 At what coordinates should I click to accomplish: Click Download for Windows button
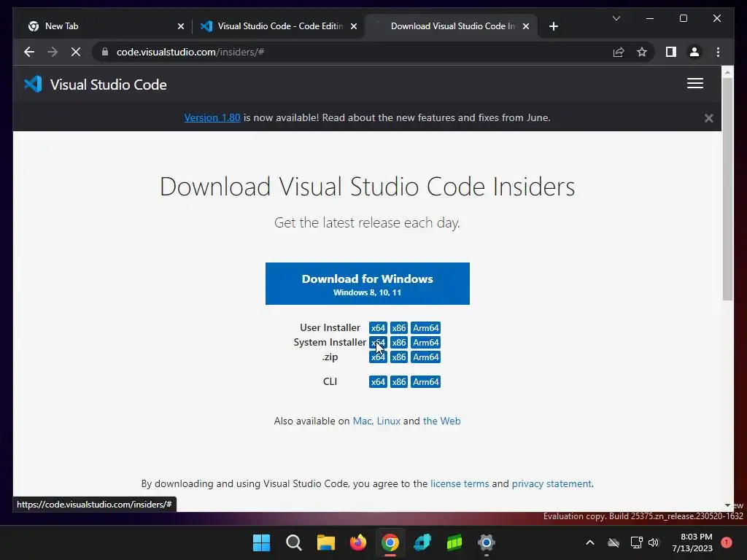(x=368, y=284)
